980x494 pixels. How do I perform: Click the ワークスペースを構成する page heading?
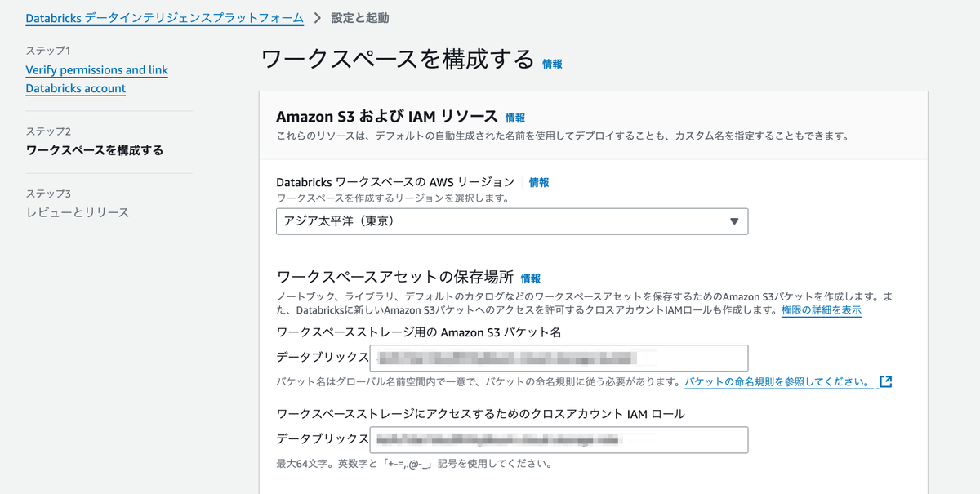coord(397,60)
